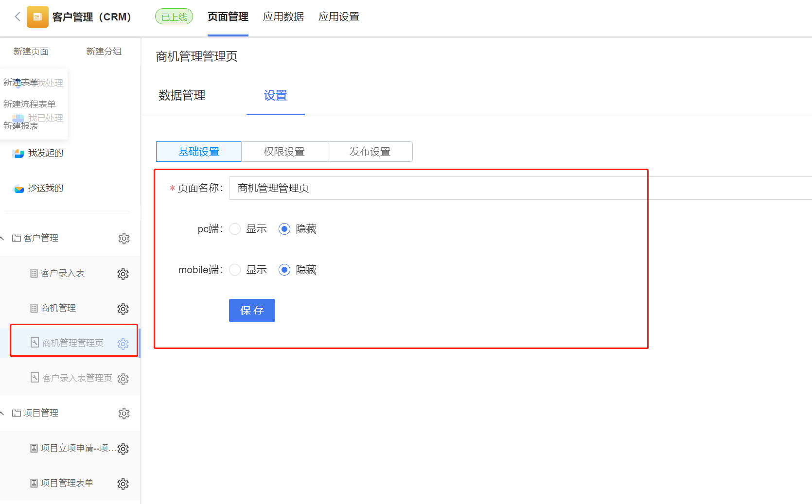Select 商机管理 in sidebar tree
The width and height of the screenshot is (812, 504).
point(58,308)
